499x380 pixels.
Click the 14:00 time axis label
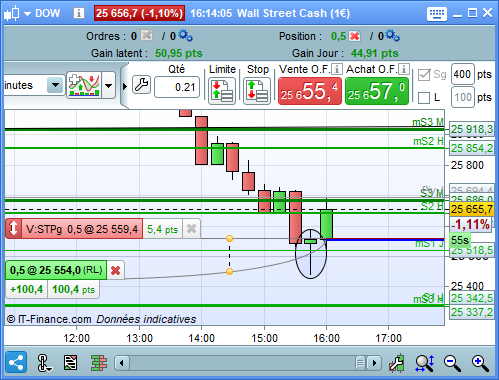coord(201,338)
